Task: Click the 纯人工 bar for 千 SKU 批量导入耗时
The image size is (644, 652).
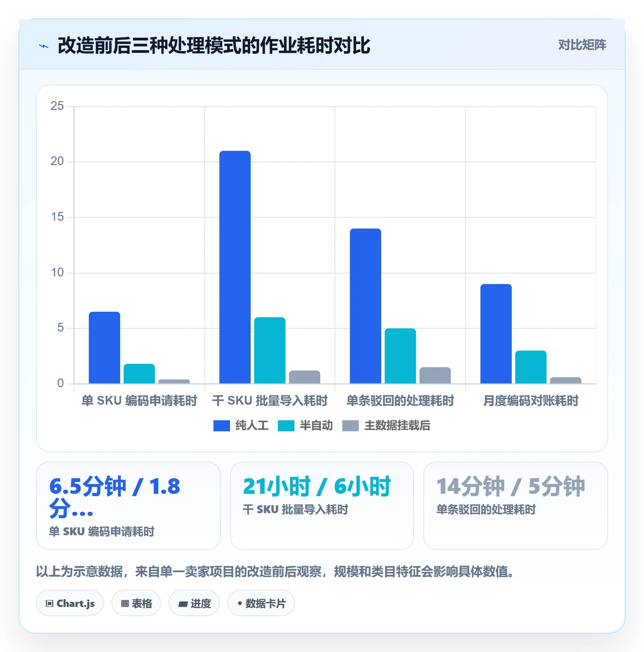Action: click(x=235, y=267)
